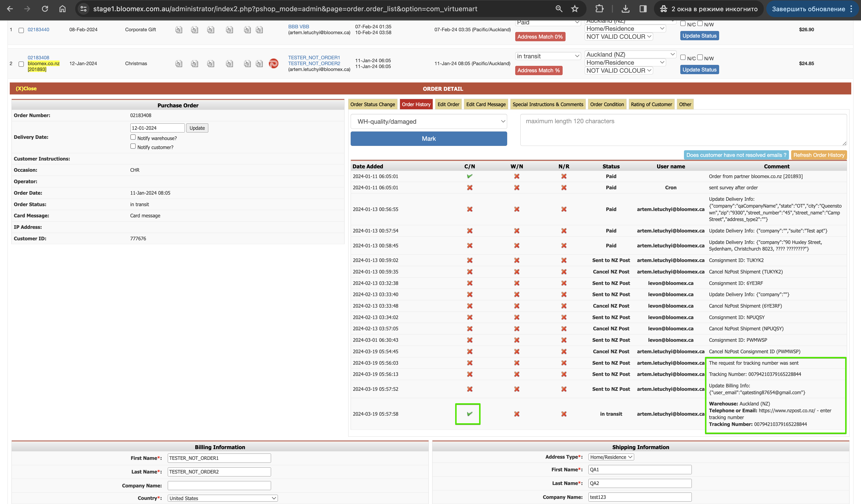Click the red NZ Post logo in order 02183408 row
Image resolution: width=861 pixels, height=504 pixels.
(273, 63)
